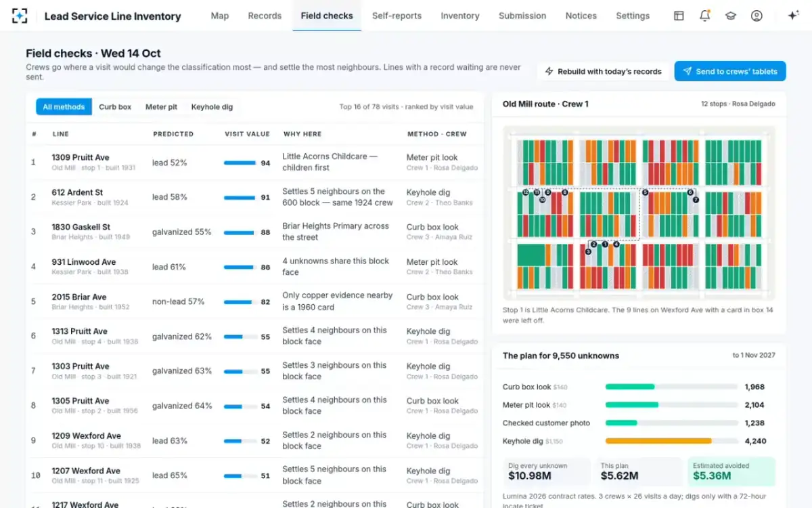
Task: Open the graduation cap training icon
Action: [731, 16]
